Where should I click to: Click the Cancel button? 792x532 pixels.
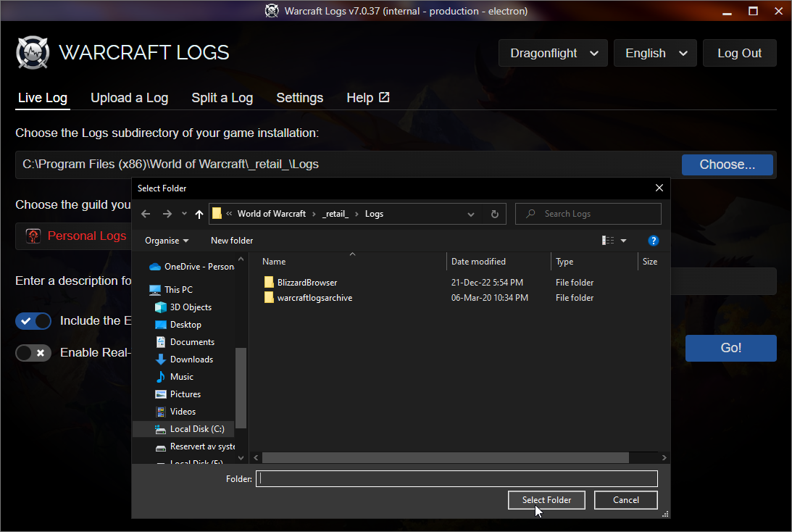[x=625, y=500]
